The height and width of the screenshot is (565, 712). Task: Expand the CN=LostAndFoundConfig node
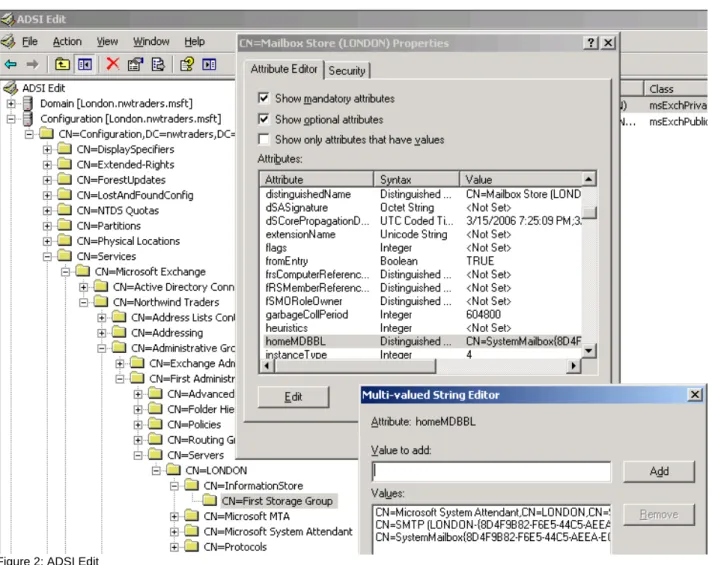click(x=47, y=195)
